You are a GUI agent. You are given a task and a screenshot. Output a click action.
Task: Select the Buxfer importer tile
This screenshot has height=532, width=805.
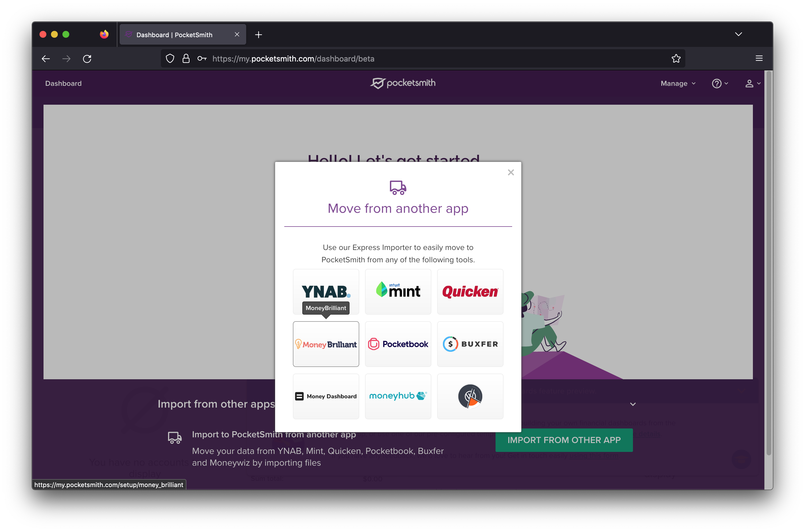(470, 344)
